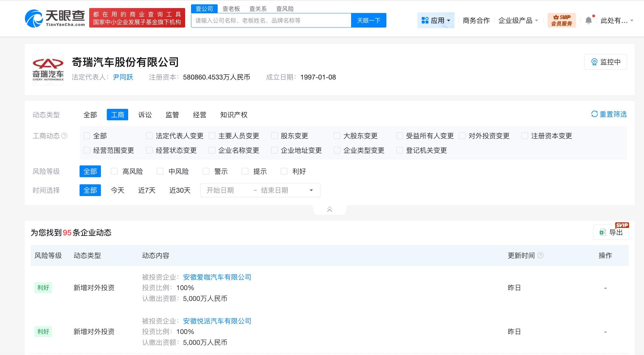
Task: Click help icon next to 更新时间
Action: point(541,255)
